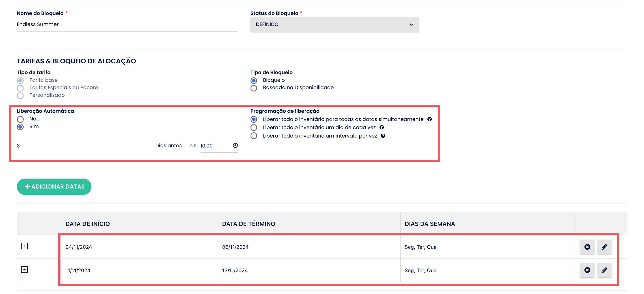Select 'Não' for Liberação Automática
644x294 pixels.
tap(20, 119)
